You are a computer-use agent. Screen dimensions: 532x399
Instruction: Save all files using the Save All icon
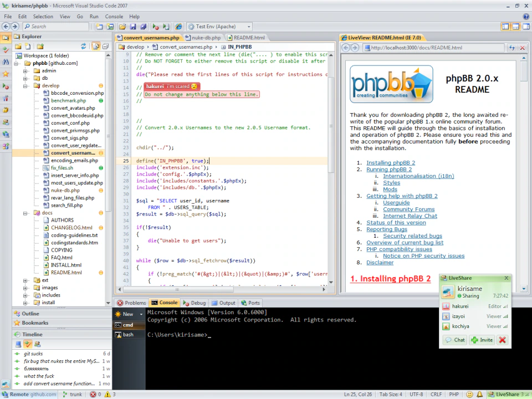pyautogui.click(x=143, y=27)
